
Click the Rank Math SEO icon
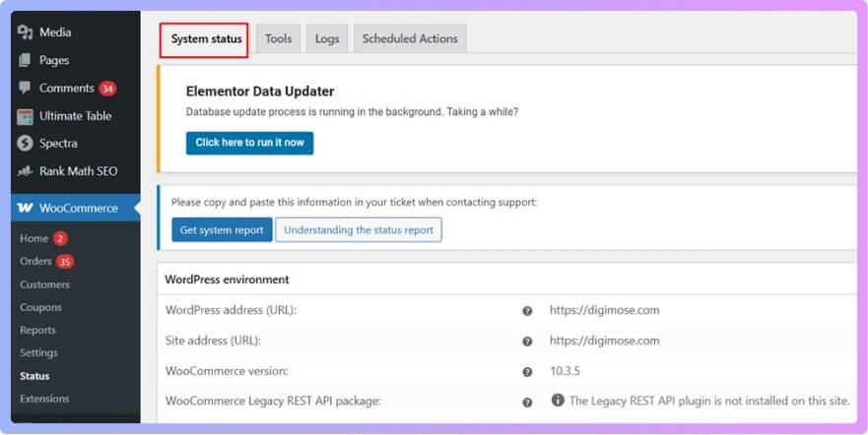pyautogui.click(x=25, y=171)
